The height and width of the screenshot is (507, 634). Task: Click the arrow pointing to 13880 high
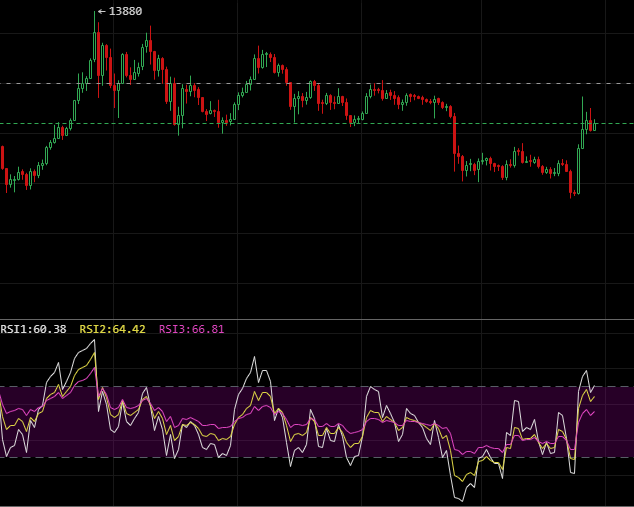[102, 11]
